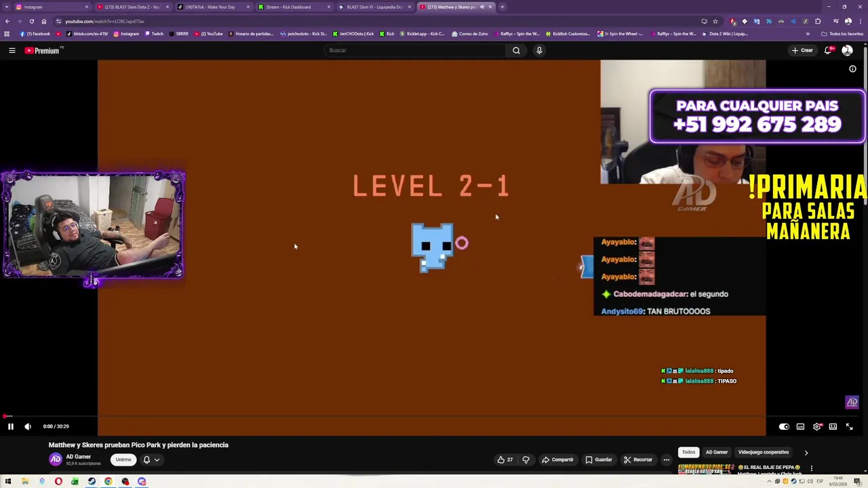Open options for EL REAL BAJE DE PEPA video
Viewport: 868px width, 488px height.
pyautogui.click(x=812, y=468)
